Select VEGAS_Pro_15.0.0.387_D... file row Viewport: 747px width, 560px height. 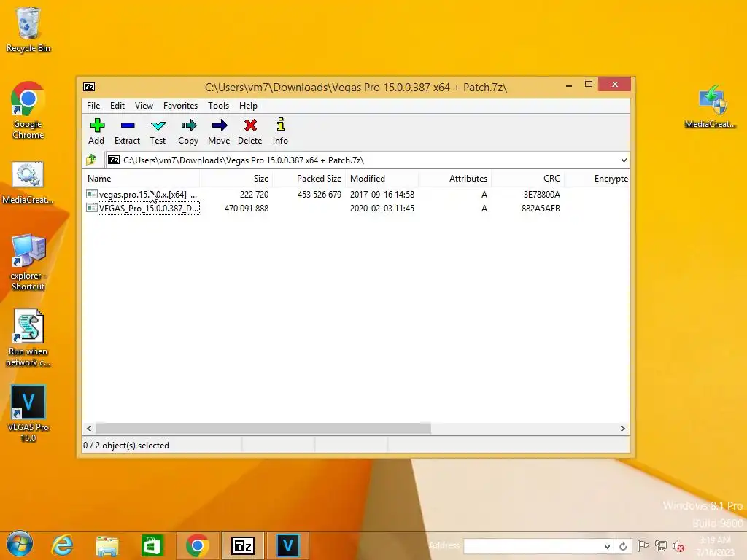356,208
